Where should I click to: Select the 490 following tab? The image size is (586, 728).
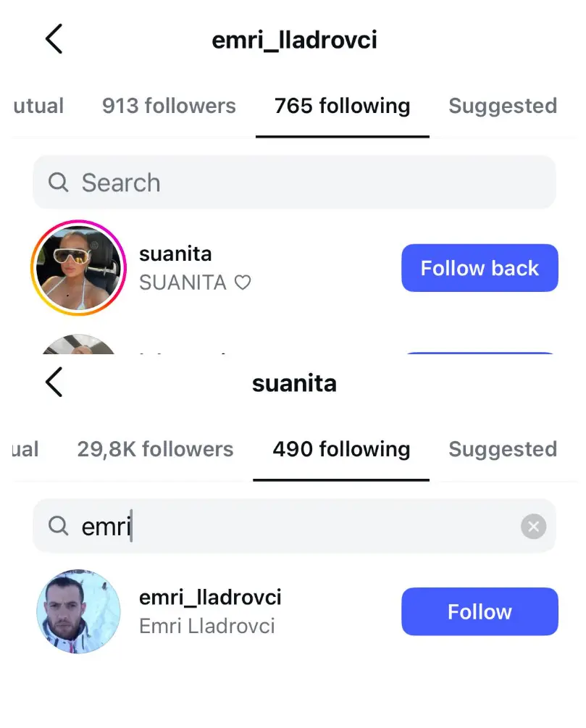click(341, 449)
